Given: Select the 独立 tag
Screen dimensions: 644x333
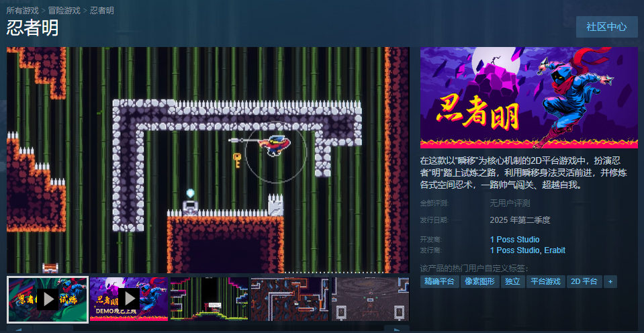Looking at the screenshot, I should tap(512, 282).
